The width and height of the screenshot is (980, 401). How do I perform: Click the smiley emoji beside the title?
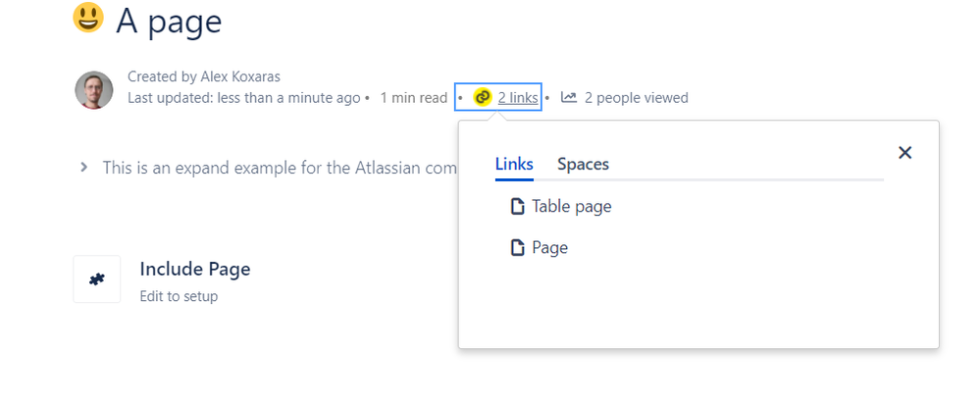coord(88,18)
